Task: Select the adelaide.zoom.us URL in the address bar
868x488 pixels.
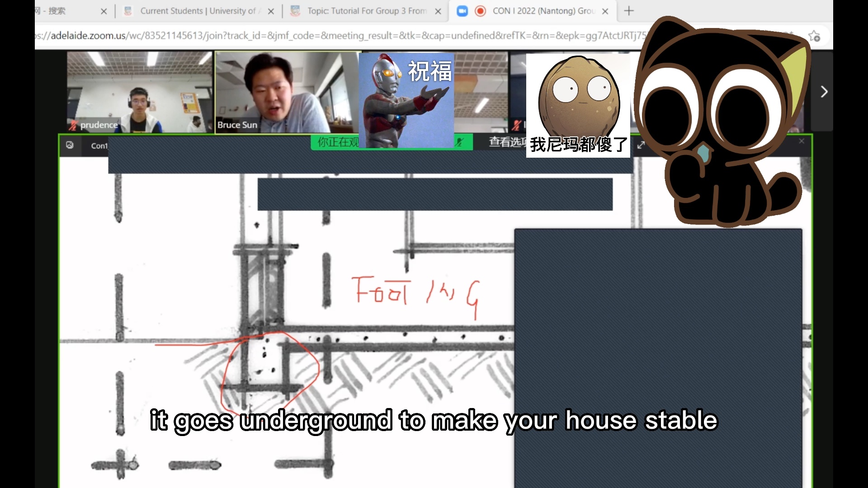Action: (316, 36)
